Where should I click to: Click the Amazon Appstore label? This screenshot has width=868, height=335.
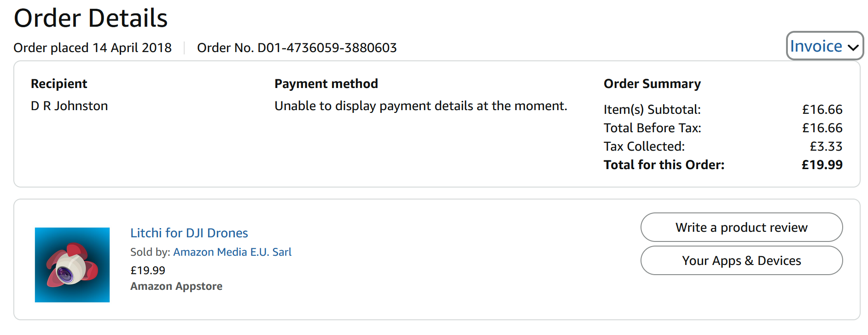(176, 286)
